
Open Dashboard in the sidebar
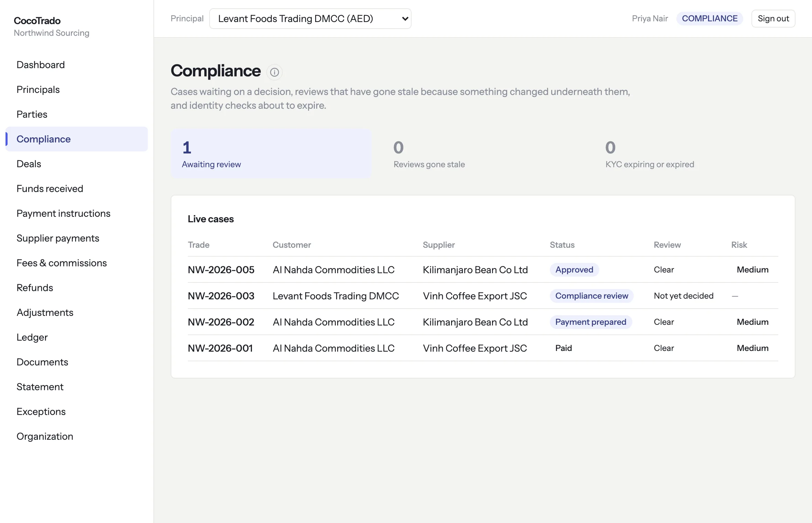pyautogui.click(x=76, y=65)
